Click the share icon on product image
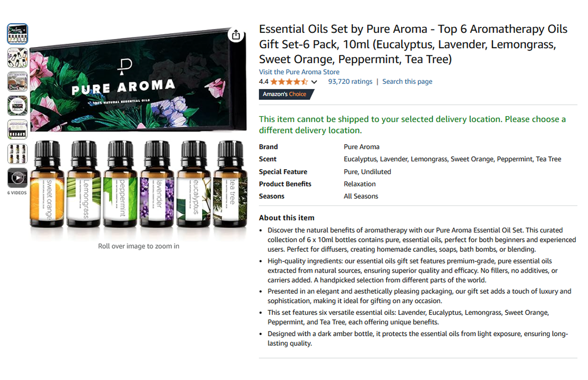Viewport: 588px width, 380px height. (236, 35)
